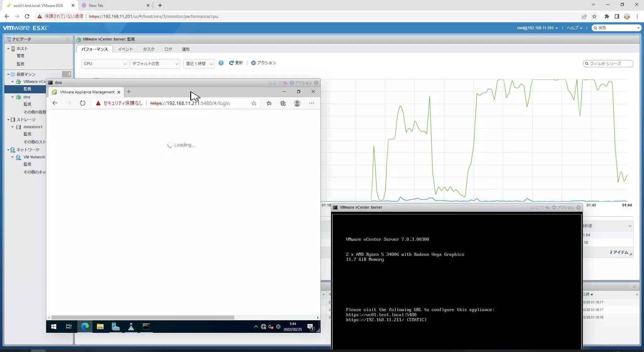Open the CPU metric dropdown
The height and width of the screenshot is (352, 644).
[104, 63]
